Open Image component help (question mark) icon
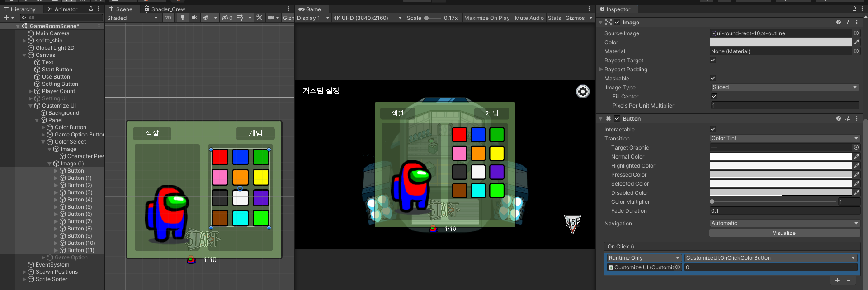Screen dimensions: 868x290 [x=839, y=22]
